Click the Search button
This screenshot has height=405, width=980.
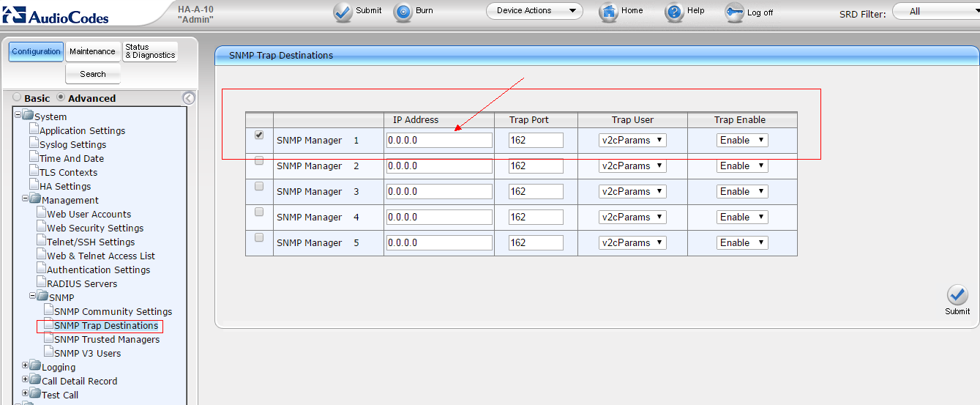click(x=93, y=74)
